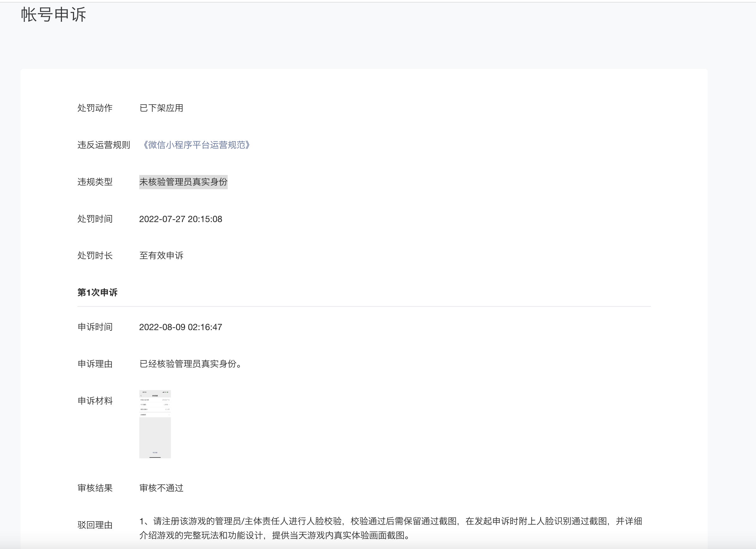Click the 处罚动作 label
The image size is (756, 549).
(95, 108)
